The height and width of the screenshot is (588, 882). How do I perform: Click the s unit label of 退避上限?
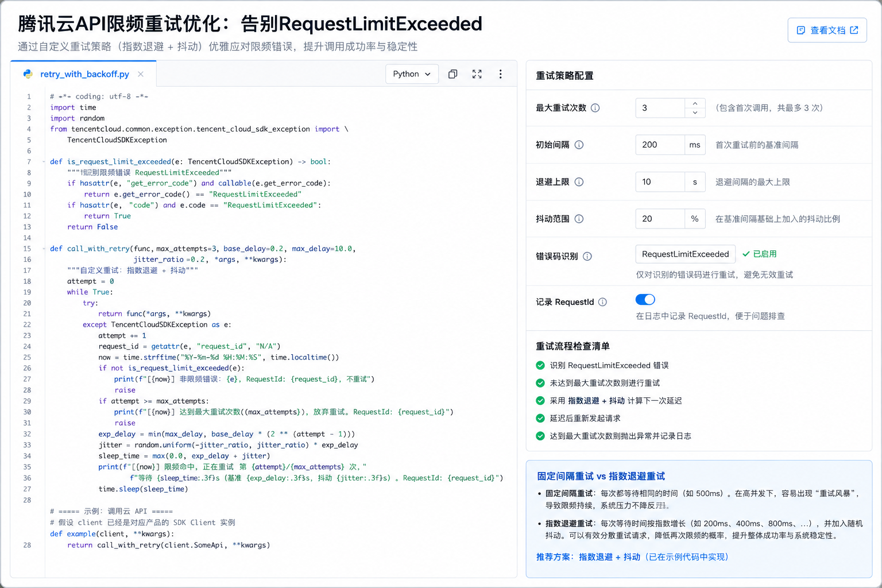[695, 182]
